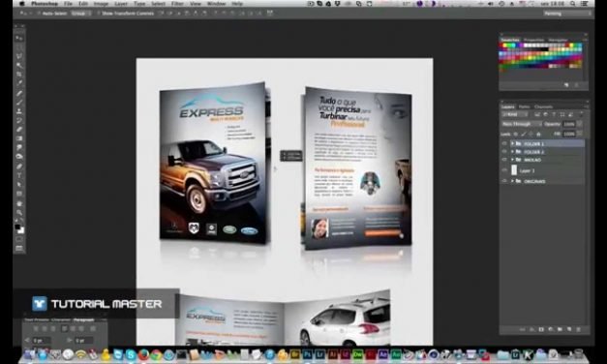The image size is (607, 364).
Task: Toggle lock all for layer
Action: 538,134
